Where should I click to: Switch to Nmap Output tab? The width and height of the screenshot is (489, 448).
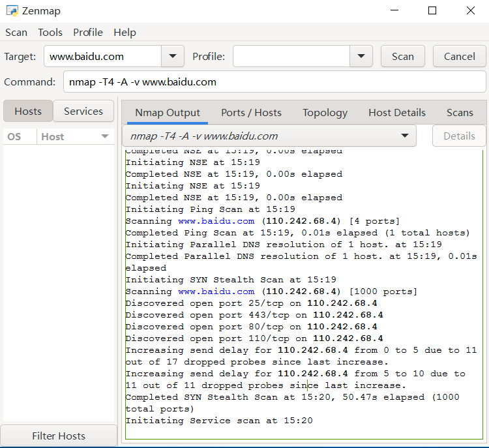click(168, 113)
